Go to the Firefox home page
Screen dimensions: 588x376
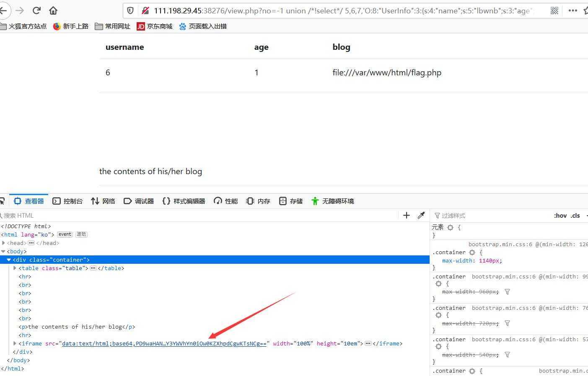coord(53,10)
